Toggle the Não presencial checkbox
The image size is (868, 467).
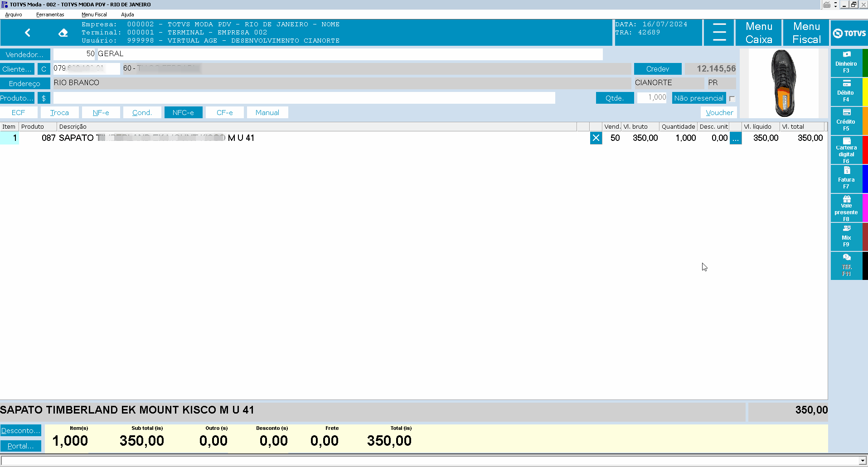pyautogui.click(x=732, y=99)
